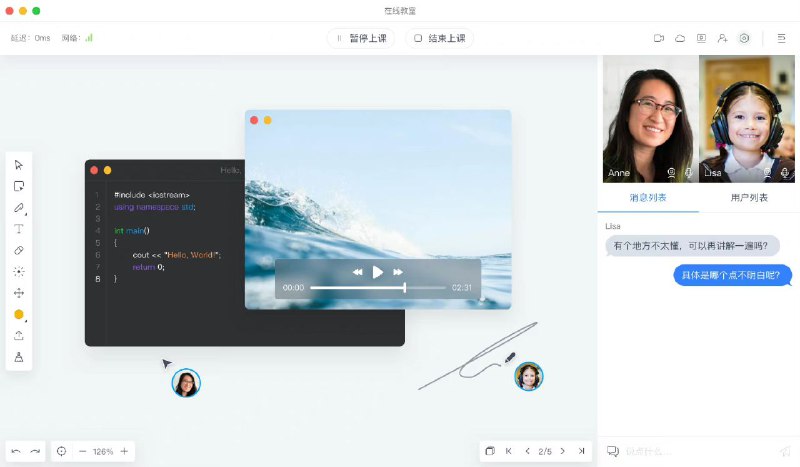
Task: Click yellow dot on code editor window
Action: [107, 170]
